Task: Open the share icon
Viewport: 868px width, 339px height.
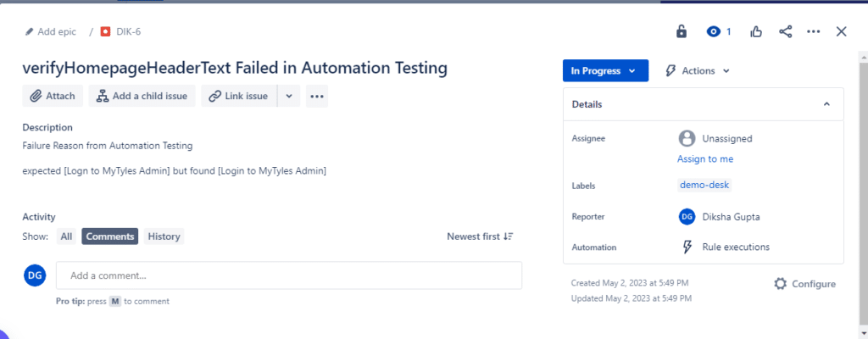Action: pyautogui.click(x=786, y=32)
